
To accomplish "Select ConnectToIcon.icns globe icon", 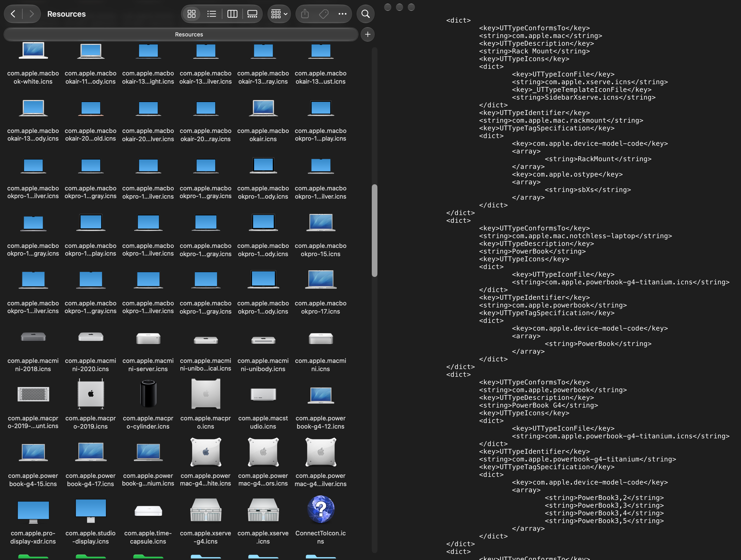I will click(321, 509).
